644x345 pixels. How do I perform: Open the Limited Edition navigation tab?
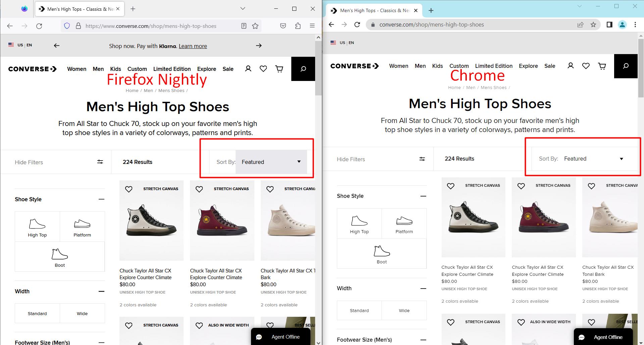tap(172, 69)
